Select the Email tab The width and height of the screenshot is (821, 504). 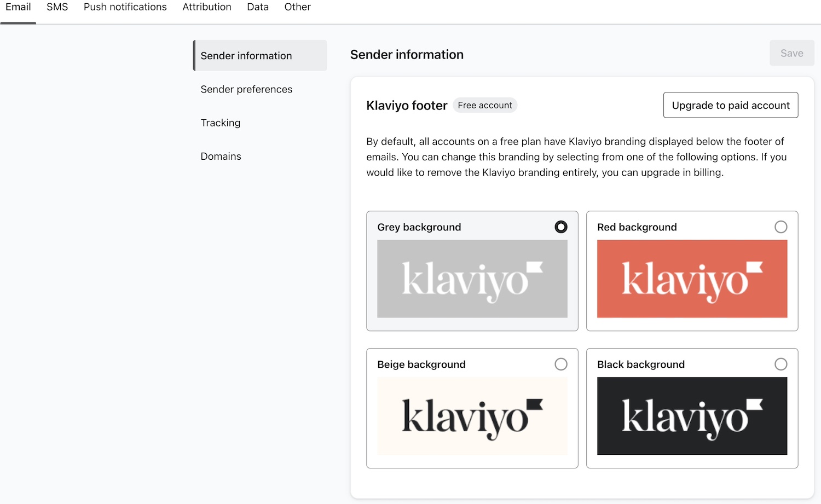coord(18,7)
